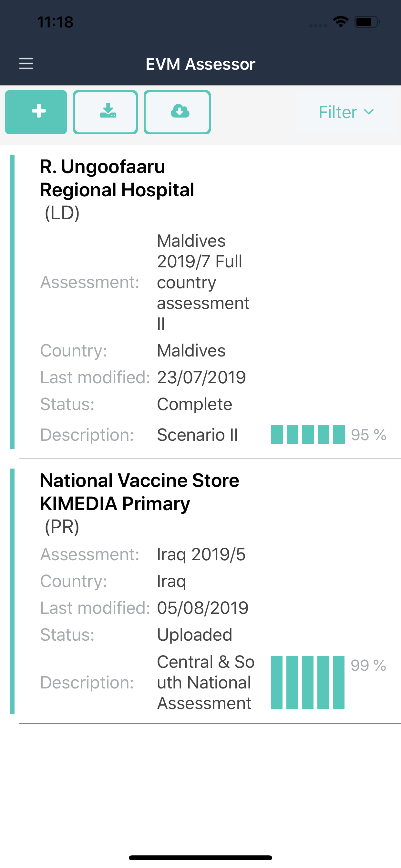Click the cloud download icon button
401x868 pixels.
[x=177, y=112]
